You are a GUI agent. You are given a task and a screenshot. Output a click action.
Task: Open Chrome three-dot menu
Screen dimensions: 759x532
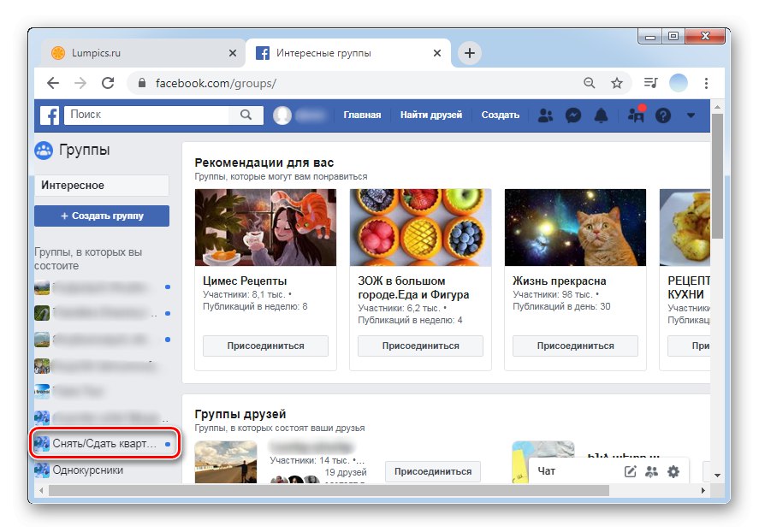point(706,83)
